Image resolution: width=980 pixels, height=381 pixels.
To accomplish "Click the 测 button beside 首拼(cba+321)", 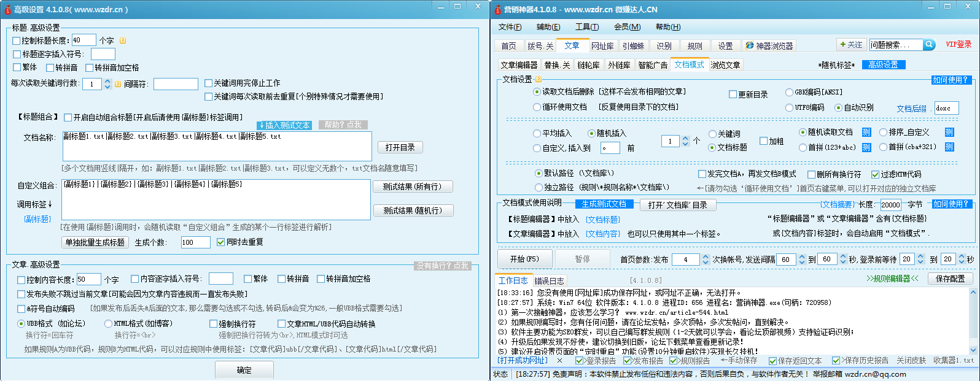I will tap(949, 147).
